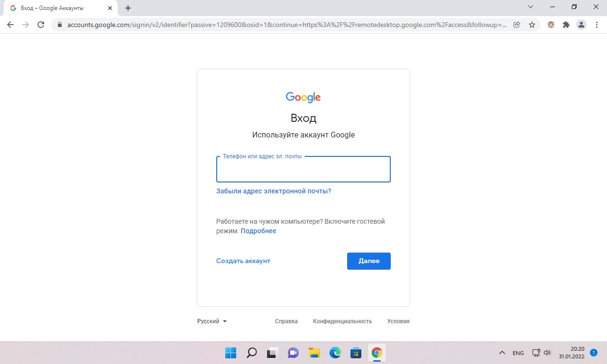Open Microsoft Store from the taskbar

point(356,353)
